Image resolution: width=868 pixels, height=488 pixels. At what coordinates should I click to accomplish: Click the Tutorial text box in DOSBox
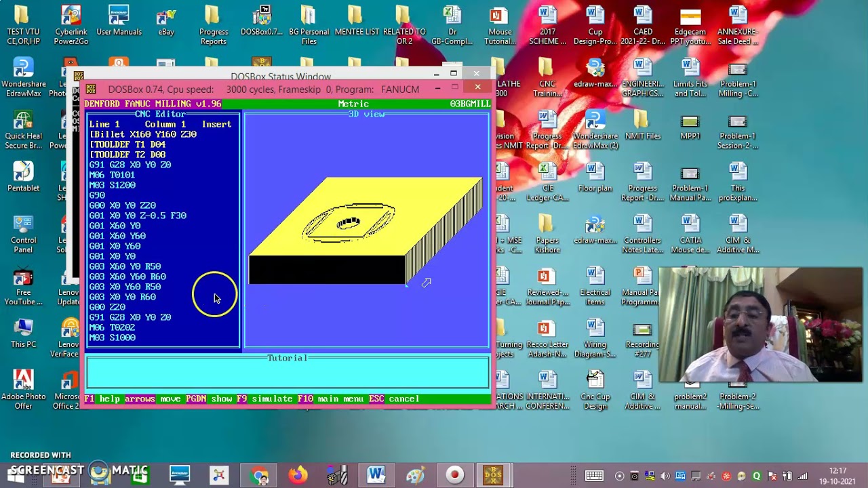pyautogui.click(x=288, y=372)
